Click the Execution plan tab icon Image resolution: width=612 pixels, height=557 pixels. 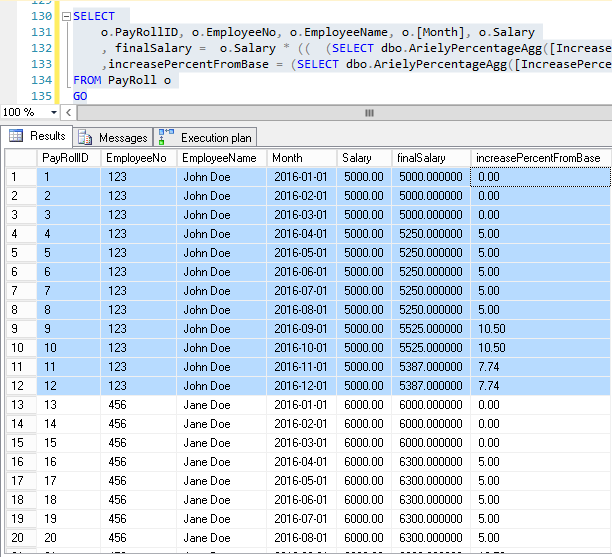point(166,136)
